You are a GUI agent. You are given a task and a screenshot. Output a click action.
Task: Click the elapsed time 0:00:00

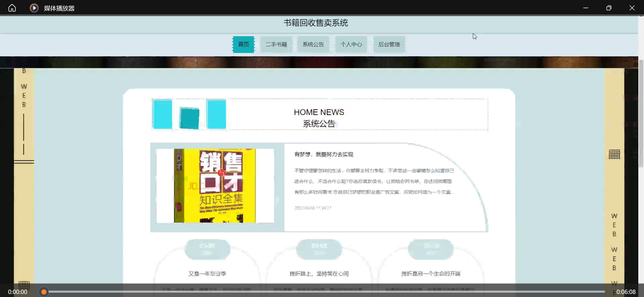(17, 292)
